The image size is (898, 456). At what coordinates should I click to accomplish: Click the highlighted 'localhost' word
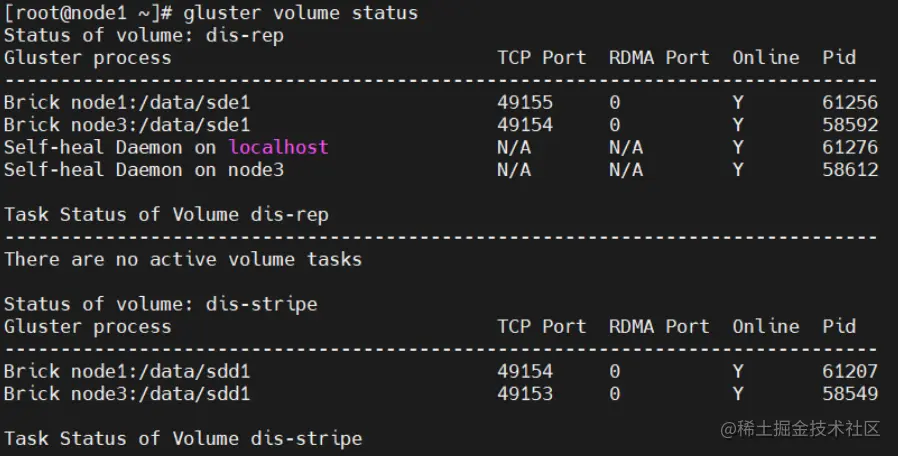pyautogui.click(x=278, y=147)
